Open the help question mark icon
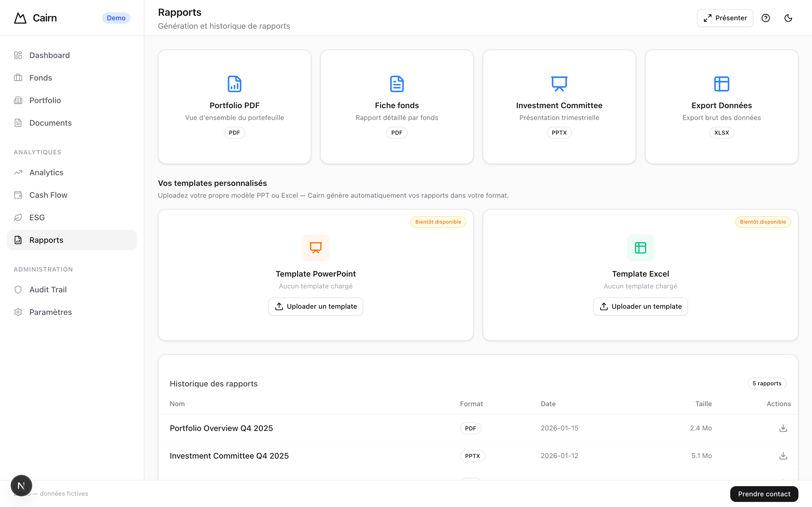Image resolution: width=812 pixels, height=507 pixels. pyautogui.click(x=765, y=18)
